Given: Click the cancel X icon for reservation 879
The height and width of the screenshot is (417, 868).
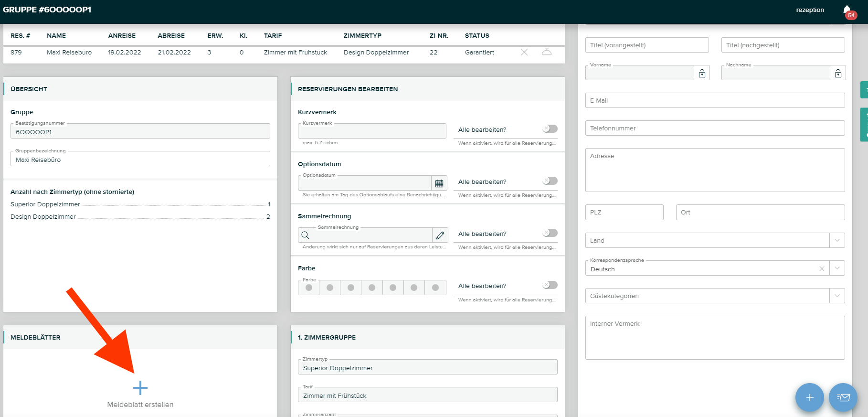Looking at the screenshot, I should (x=524, y=52).
